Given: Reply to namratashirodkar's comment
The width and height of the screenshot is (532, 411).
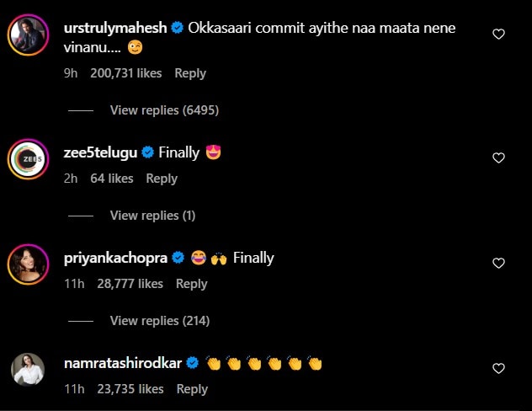Looking at the screenshot, I should pyautogui.click(x=192, y=389).
